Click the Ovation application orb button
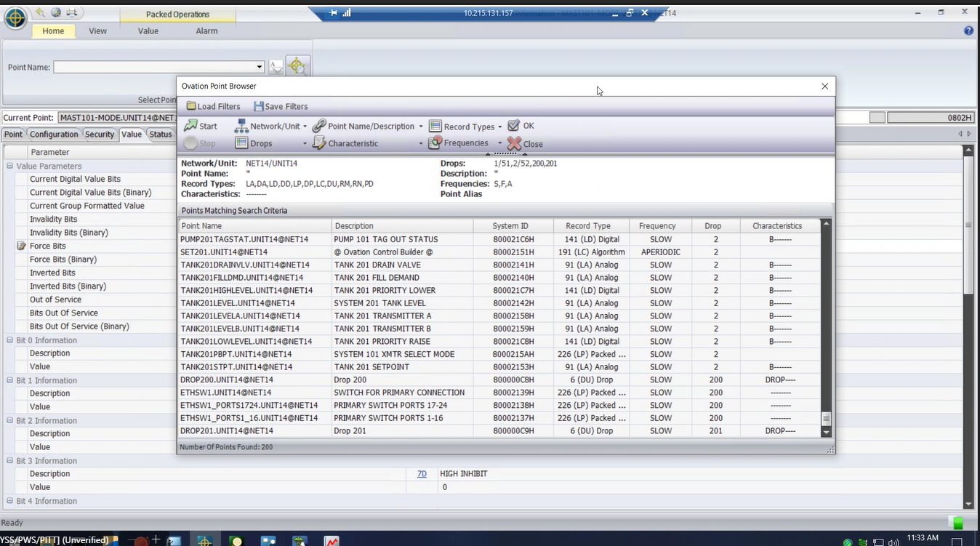Image resolution: width=980 pixels, height=546 pixels. coord(16,19)
